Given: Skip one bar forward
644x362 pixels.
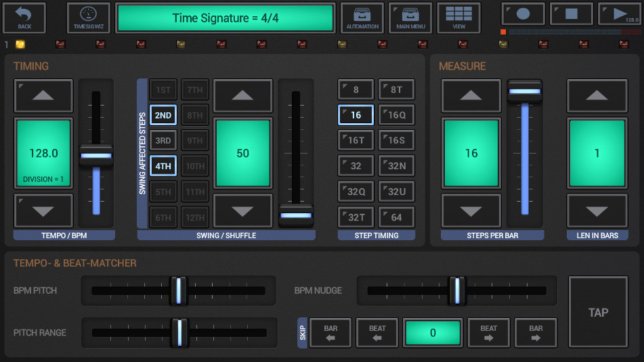Looking at the screenshot, I should (536, 333).
